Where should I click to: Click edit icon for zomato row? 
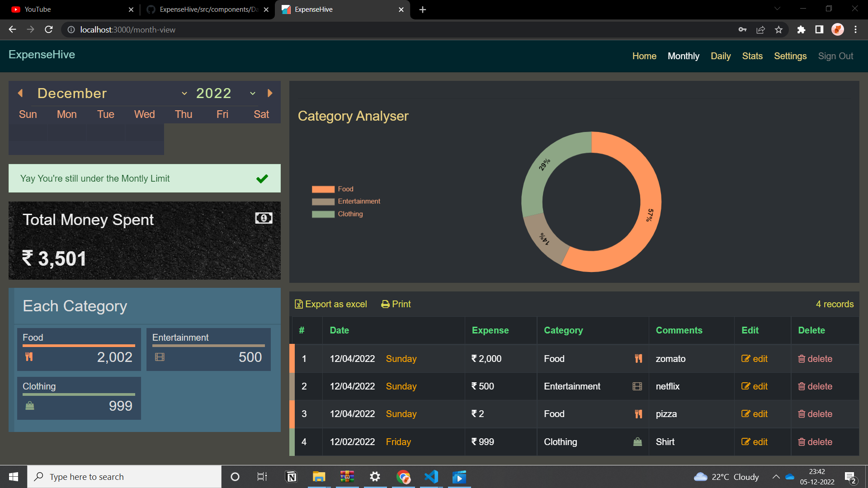[745, 359]
